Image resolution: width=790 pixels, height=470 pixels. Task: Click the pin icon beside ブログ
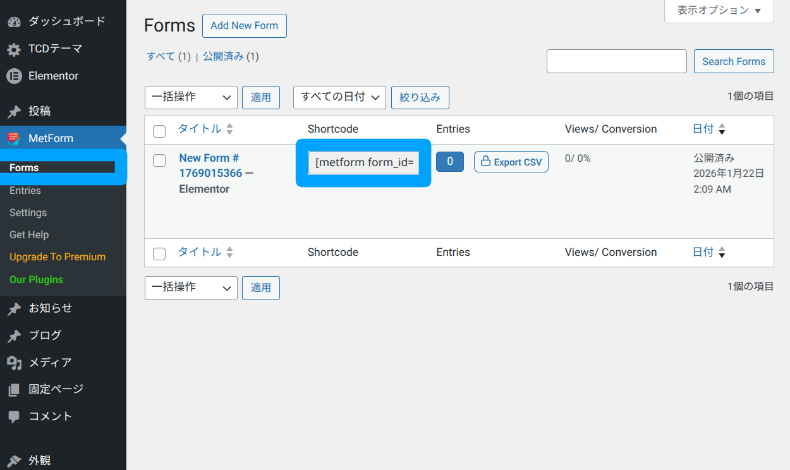point(14,336)
